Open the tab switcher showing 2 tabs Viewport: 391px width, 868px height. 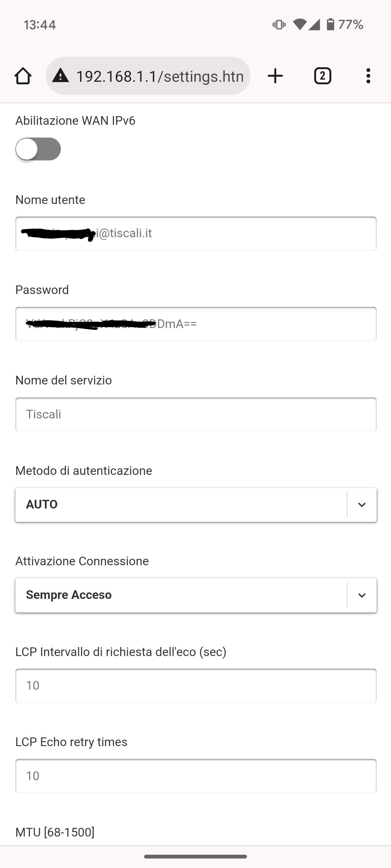(323, 76)
